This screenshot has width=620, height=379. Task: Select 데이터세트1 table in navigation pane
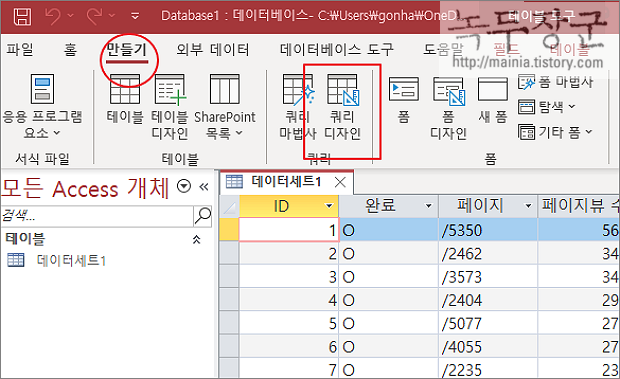coord(71,260)
